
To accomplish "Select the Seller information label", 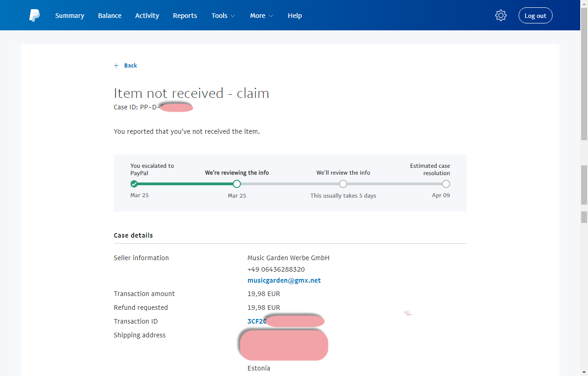I will pyautogui.click(x=141, y=258).
